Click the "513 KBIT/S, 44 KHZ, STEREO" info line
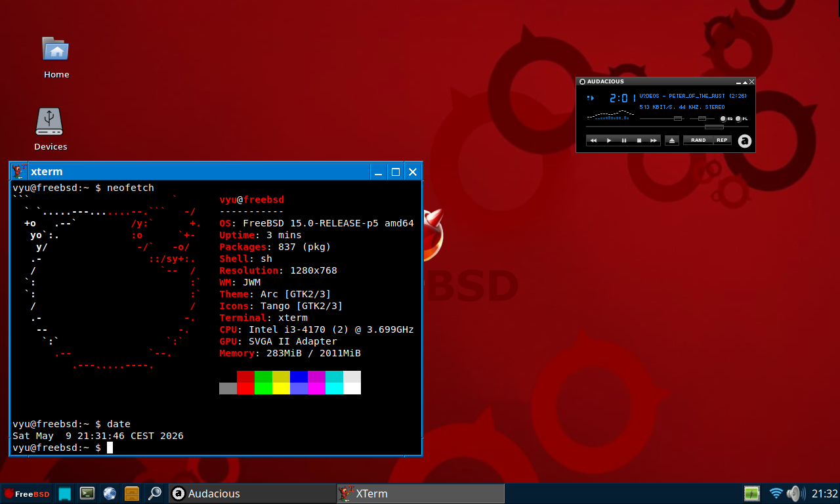 click(682, 107)
